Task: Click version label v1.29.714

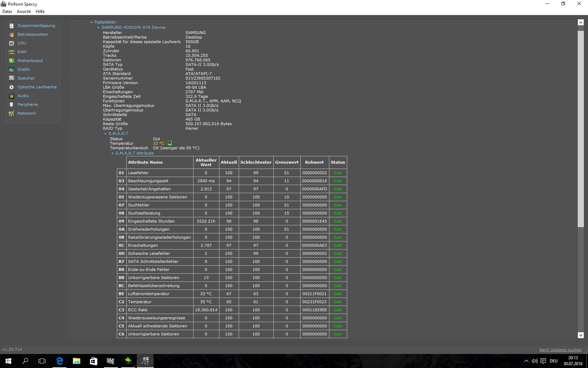Action: pos(12,349)
